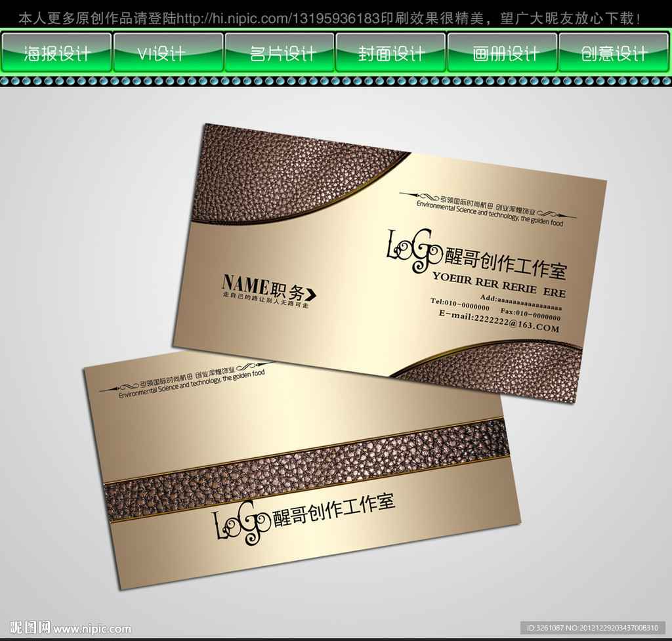
Task: Click Environmental Science slogan on upper card
Action: point(490,213)
